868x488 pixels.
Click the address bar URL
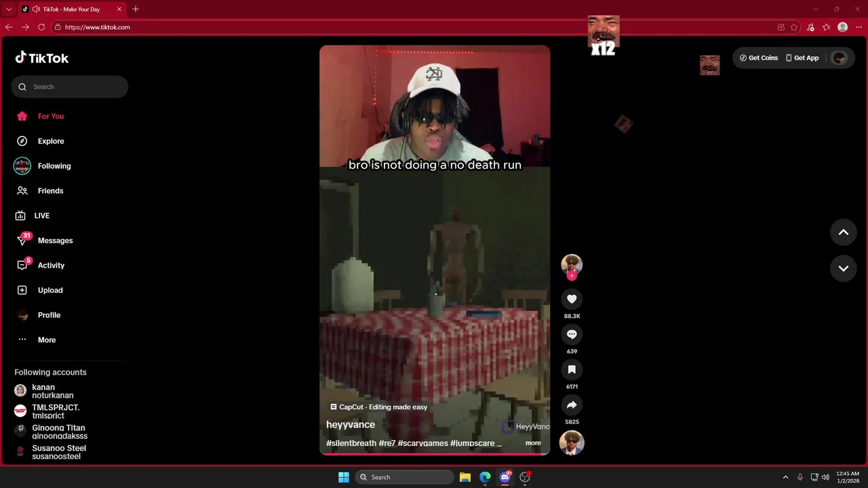pos(97,27)
